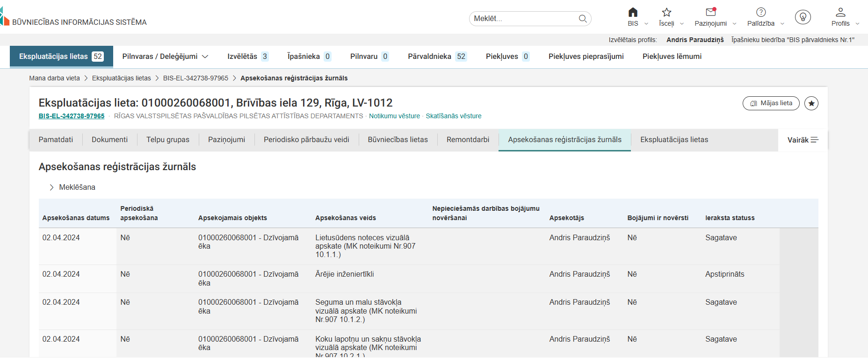Mark case as favorite with star button
The height and width of the screenshot is (358, 868).
point(811,103)
